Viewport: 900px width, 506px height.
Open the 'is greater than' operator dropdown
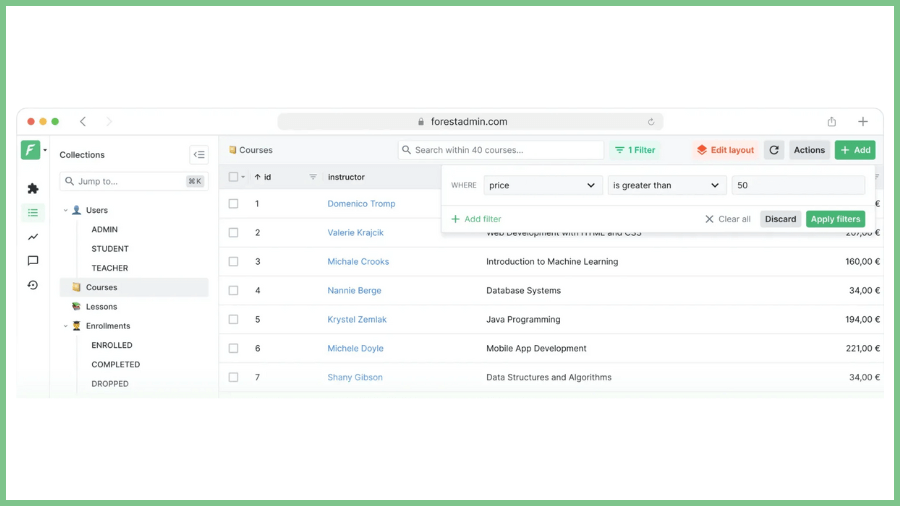[x=666, y=185]
